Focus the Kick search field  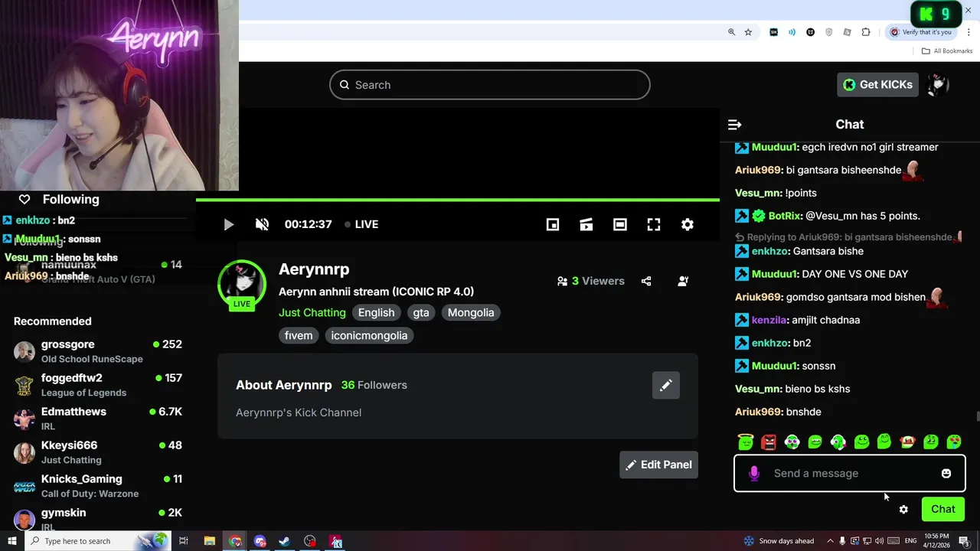[x=490, y=85]
